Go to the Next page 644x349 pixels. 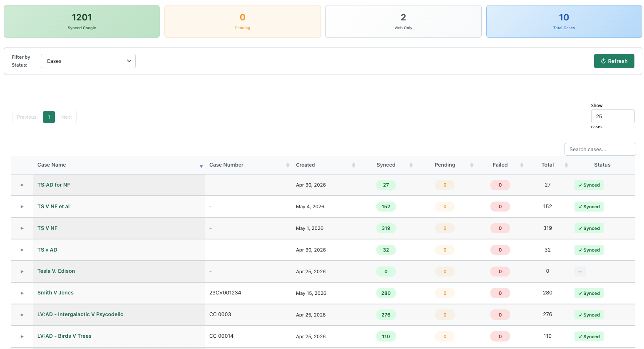click(67, 117)
